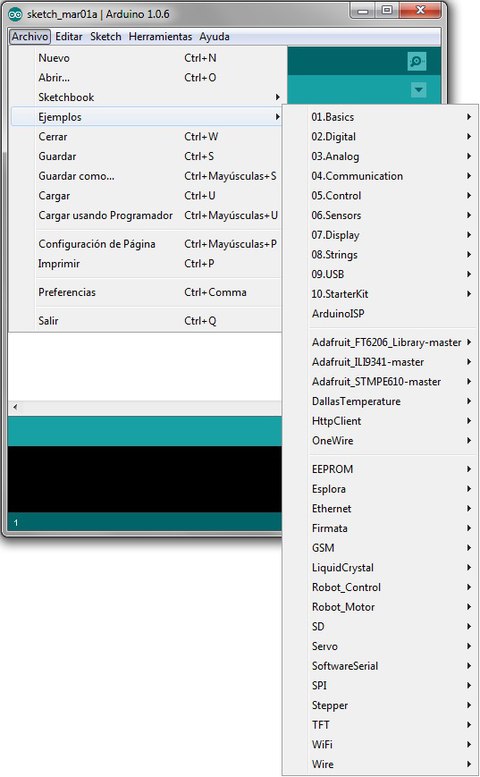Image resolution: width=480 pixels, height=777 pixels.
Task: Choose Cargar usando Programador
Action: click(x=147, y=215)
